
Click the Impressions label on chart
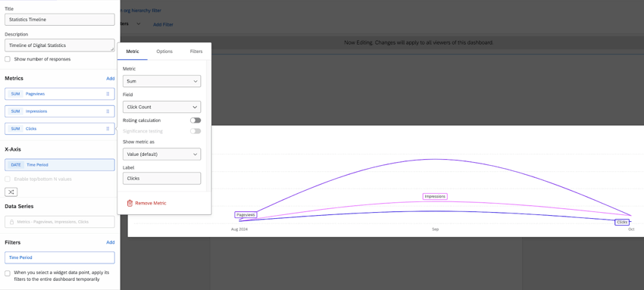pos(435,196)
